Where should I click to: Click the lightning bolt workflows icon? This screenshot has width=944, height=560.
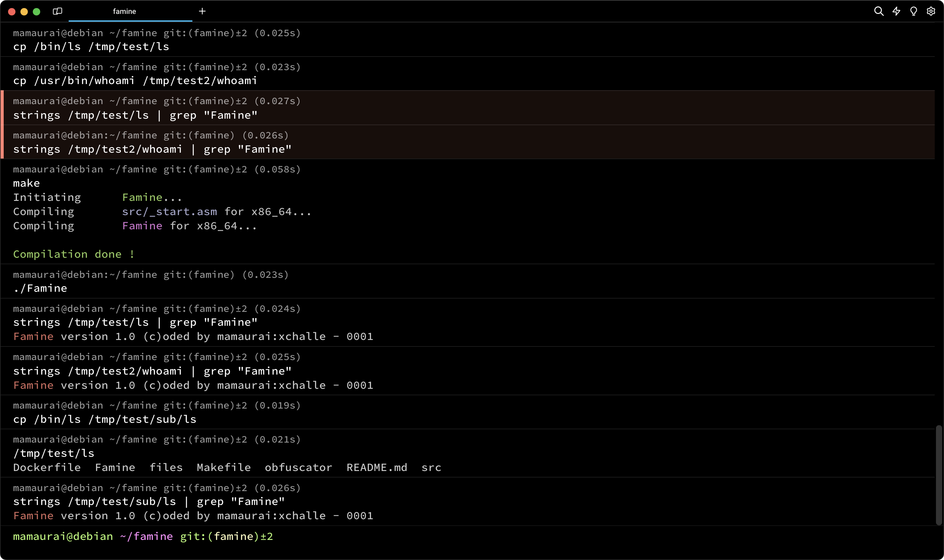coord(896,11)
